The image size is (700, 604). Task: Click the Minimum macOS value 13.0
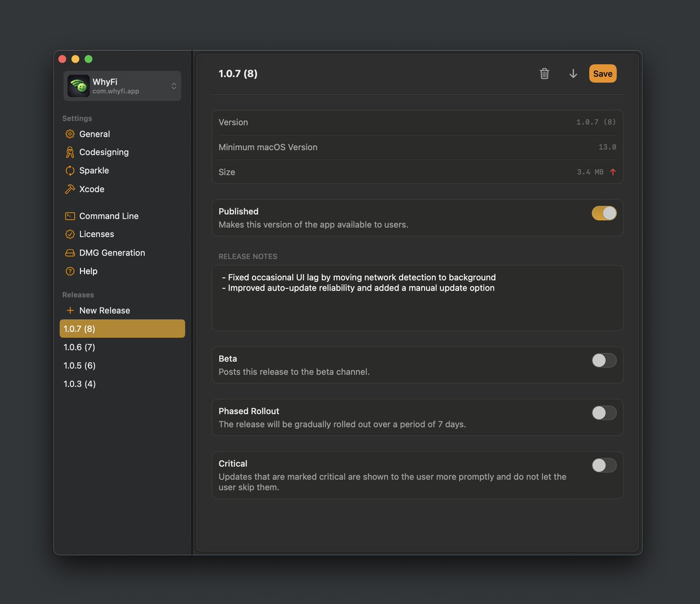tap(607, 147)
